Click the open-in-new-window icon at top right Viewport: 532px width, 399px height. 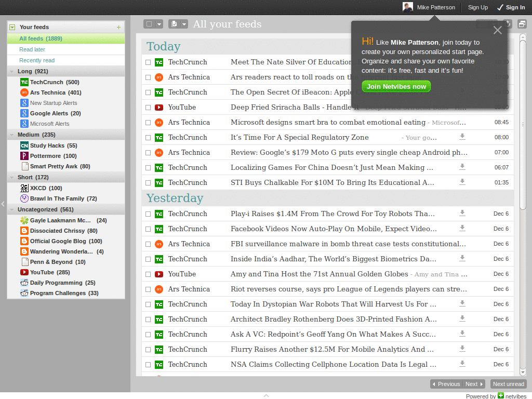[522, 24]
